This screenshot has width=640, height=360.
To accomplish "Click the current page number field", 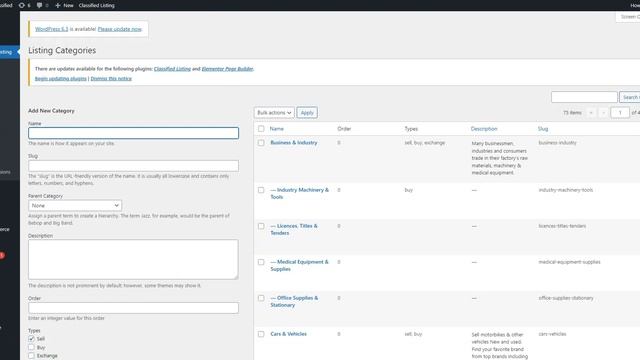I will pyautogui.click(x=620, y=113).
